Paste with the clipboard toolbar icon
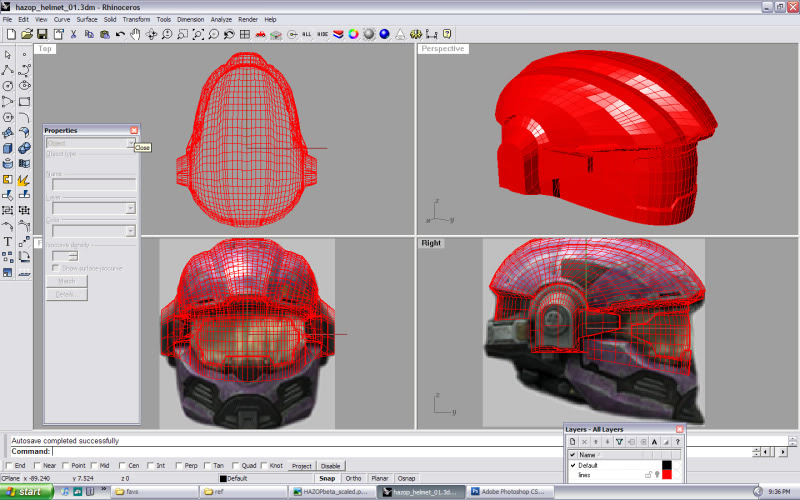This screenshot has width=800, height=500. (x=105, y=34)
